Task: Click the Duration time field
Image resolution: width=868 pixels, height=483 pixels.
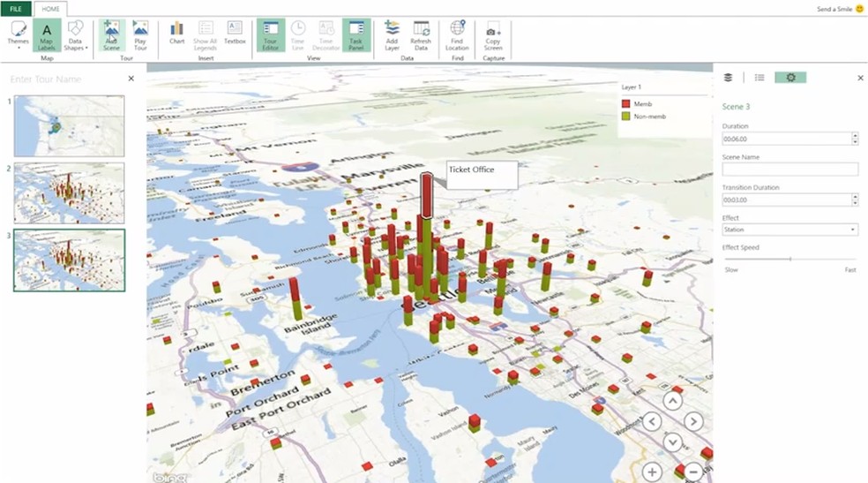Action: 786,139
